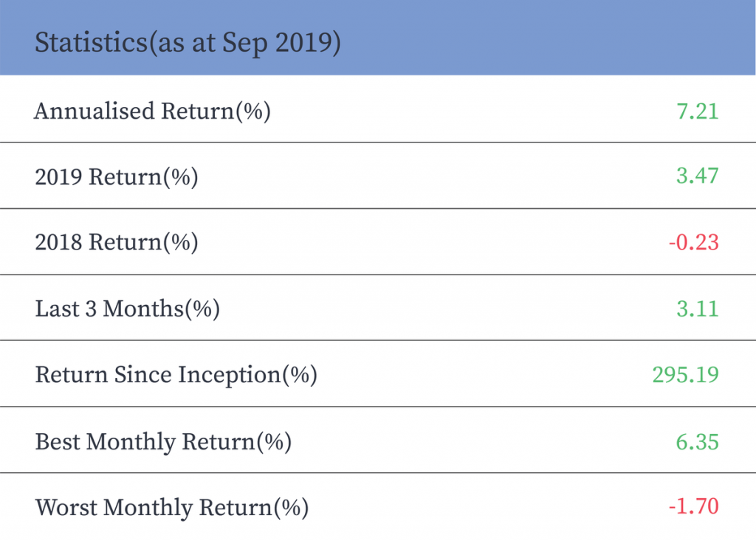
Task: Click the red -1.70 value
Action: pyautogui.click(x=693, y=508)
